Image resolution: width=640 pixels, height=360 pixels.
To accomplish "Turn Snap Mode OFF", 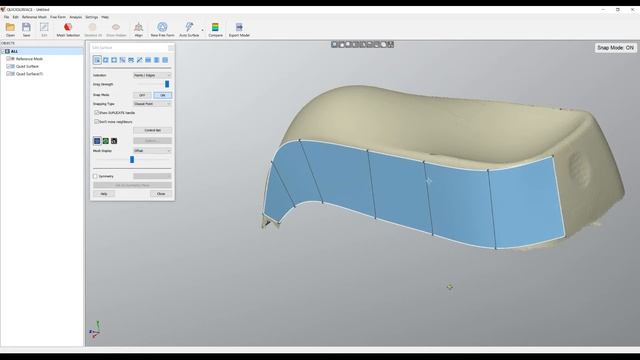I will 142,95.
